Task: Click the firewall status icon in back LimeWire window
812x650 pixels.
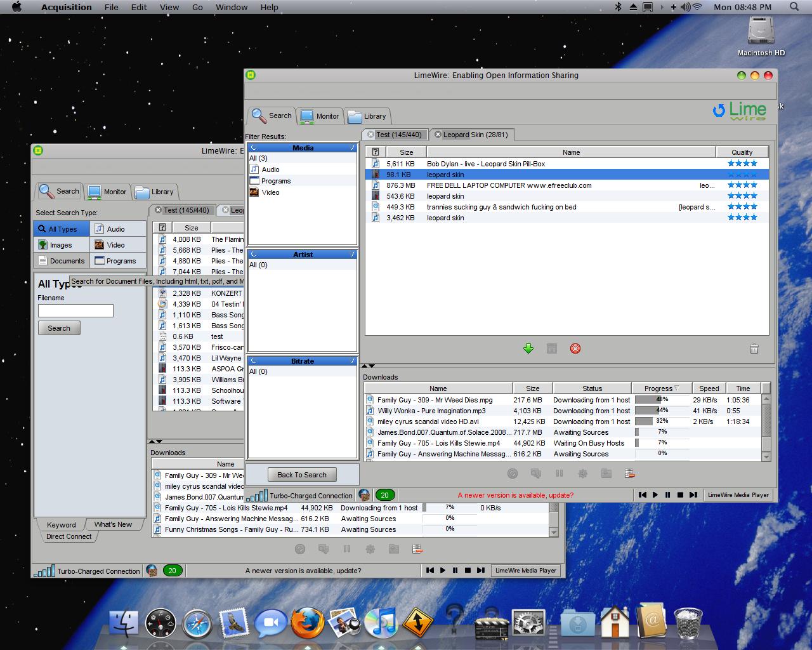Action: [x=152, y=570]
